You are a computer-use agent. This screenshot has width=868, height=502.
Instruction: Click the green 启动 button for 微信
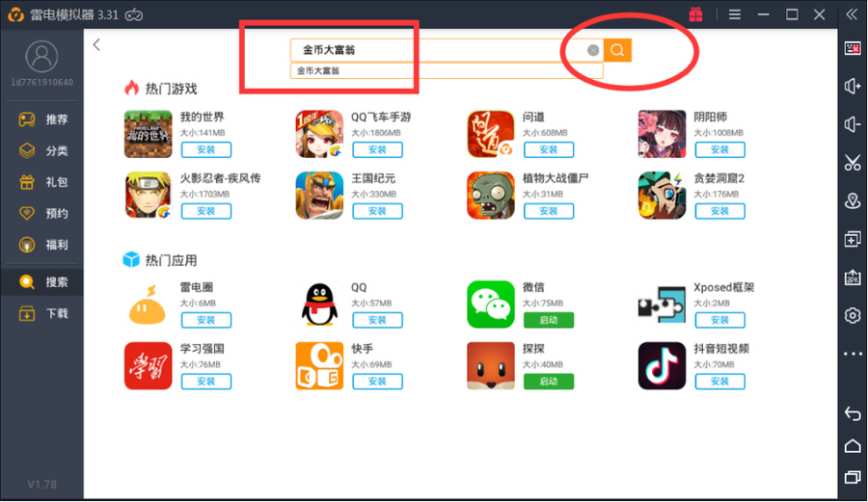[x=548, y=320]
